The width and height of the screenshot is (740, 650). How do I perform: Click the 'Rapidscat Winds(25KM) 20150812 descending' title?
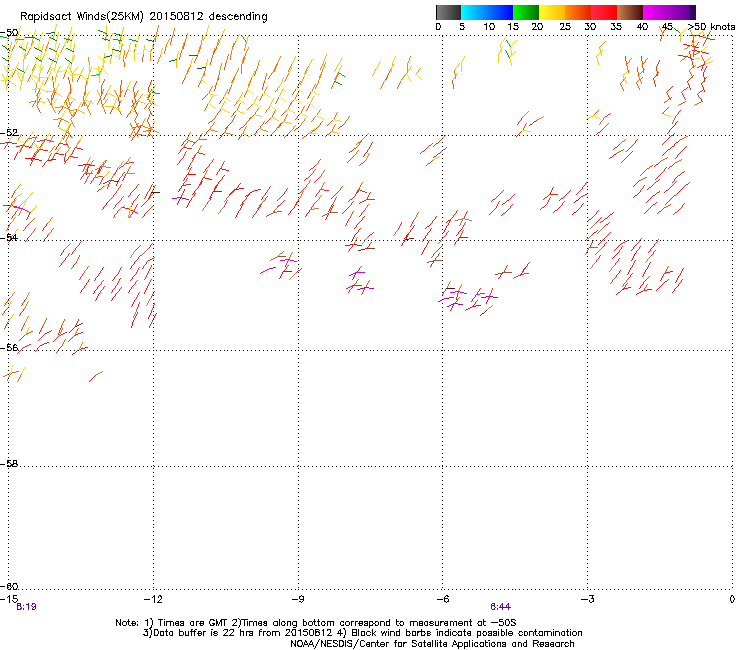click(144, 17)
